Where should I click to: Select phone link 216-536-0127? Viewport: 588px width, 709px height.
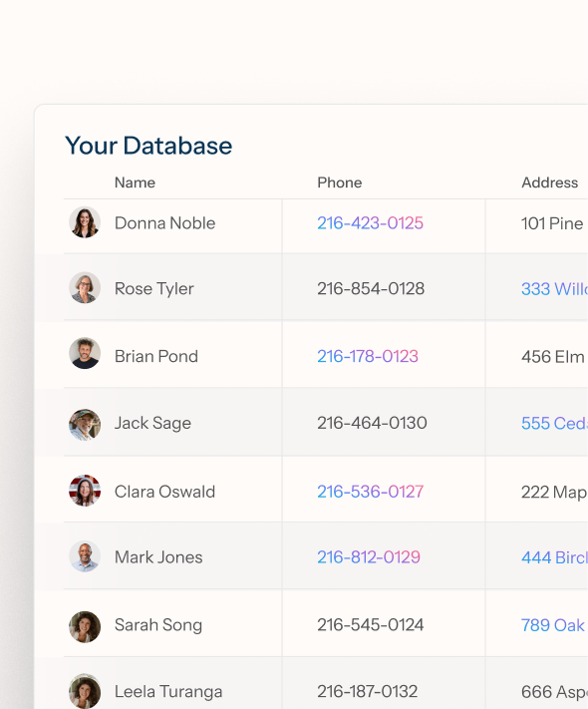click(x=370, y=492)
